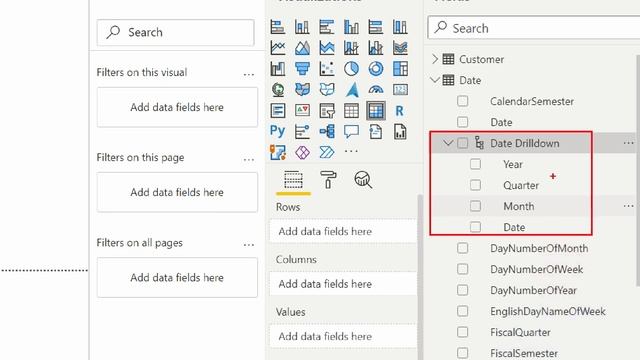Screen dimensions: 640x360
Task: Select Line and clustered column chart visual
Action: pos(376,48)
